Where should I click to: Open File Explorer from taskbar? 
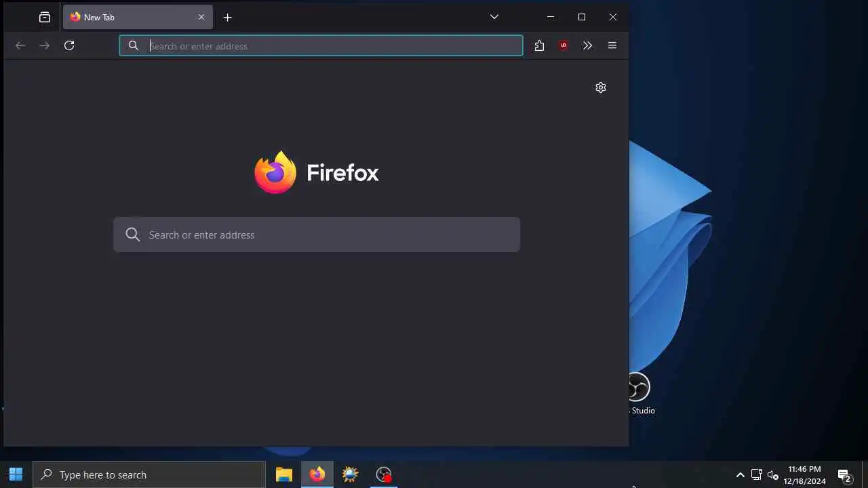pos(284,474)
